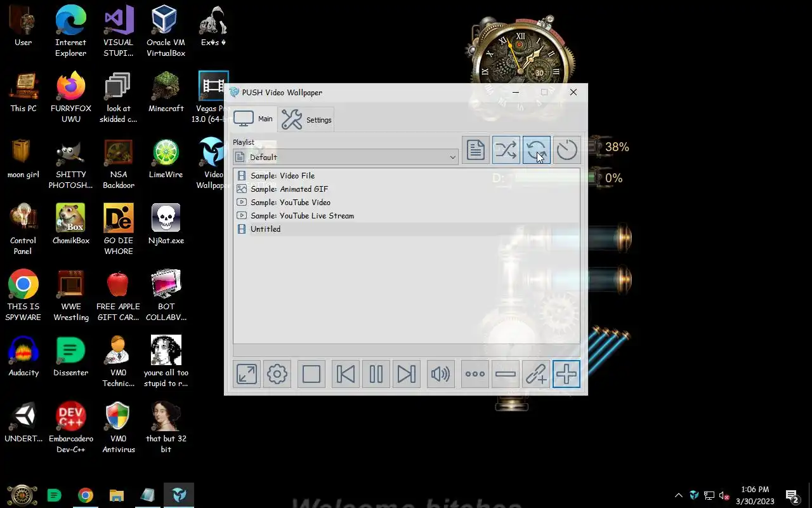The height and width of the screenshot is (508, 812).
Task: Open the gear item settings button
Action: coord(277,374)
